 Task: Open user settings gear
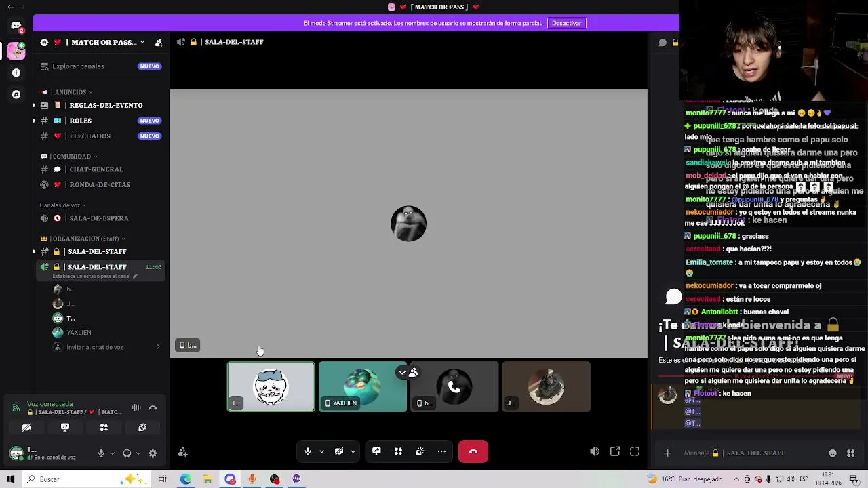[x=153, y=453]
